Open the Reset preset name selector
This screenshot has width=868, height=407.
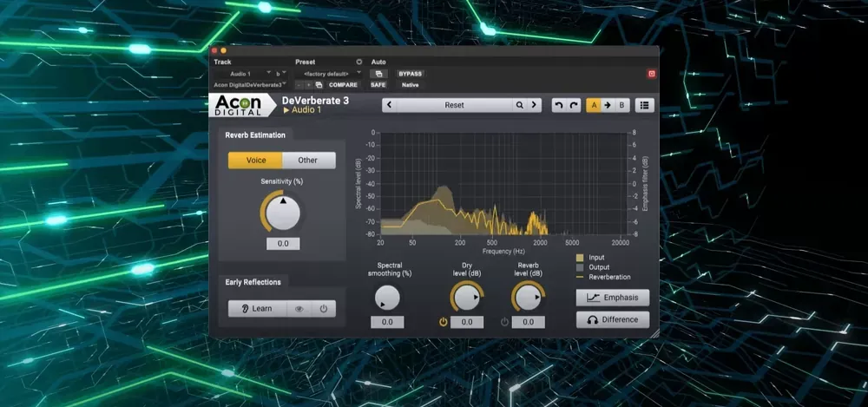tap(455, 105)
